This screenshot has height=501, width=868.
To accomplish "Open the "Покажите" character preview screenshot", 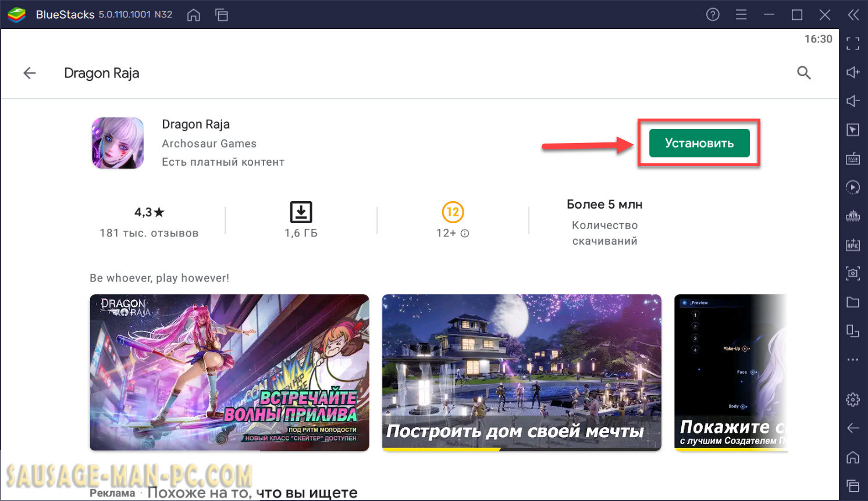I will [x=731, y=373].
